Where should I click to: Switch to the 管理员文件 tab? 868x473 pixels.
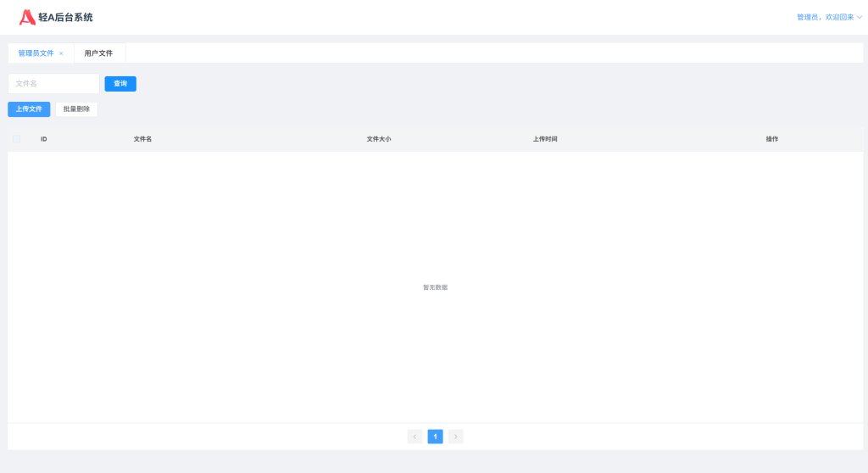click(36, 53)
